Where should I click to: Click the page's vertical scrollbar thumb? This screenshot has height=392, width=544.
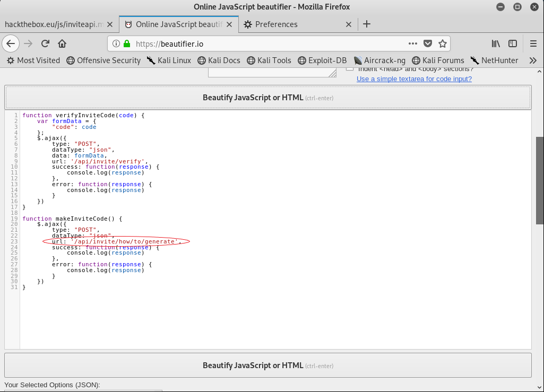540,180
